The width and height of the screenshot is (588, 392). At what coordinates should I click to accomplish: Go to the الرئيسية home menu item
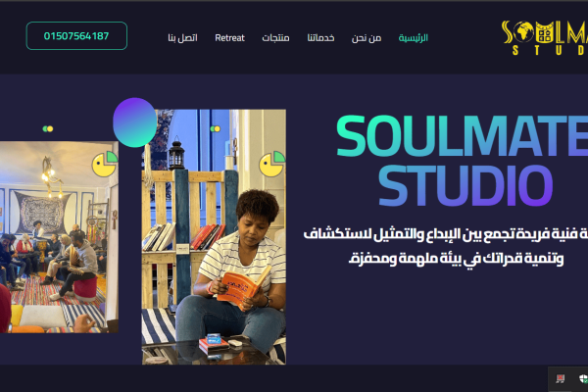point(413,37)
